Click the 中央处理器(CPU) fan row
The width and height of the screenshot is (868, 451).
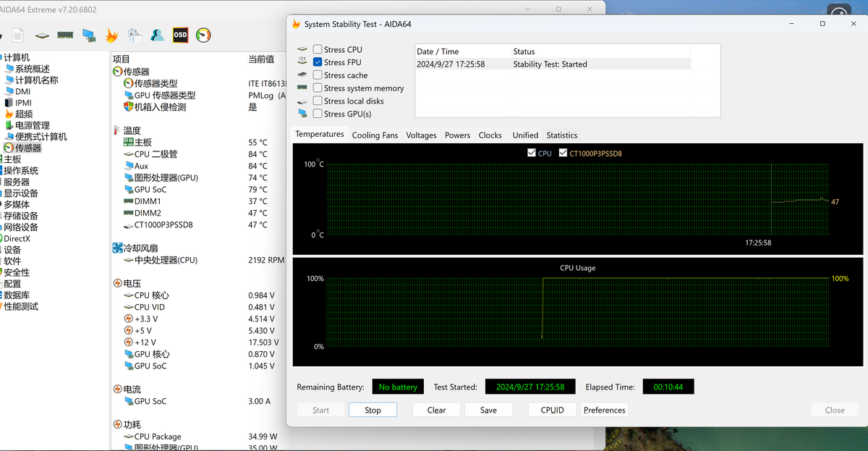coord(199,260)
